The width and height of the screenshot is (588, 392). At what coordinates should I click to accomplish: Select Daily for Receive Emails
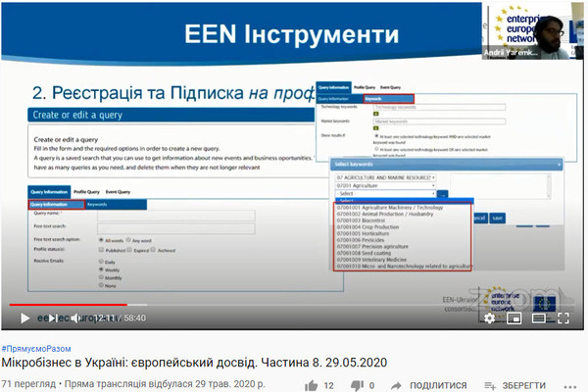101,262
